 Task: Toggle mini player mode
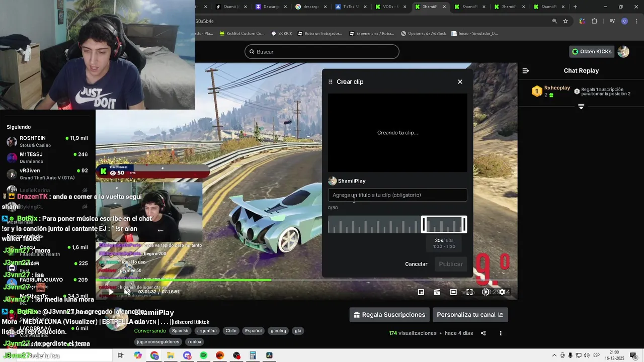click(421, 292)
